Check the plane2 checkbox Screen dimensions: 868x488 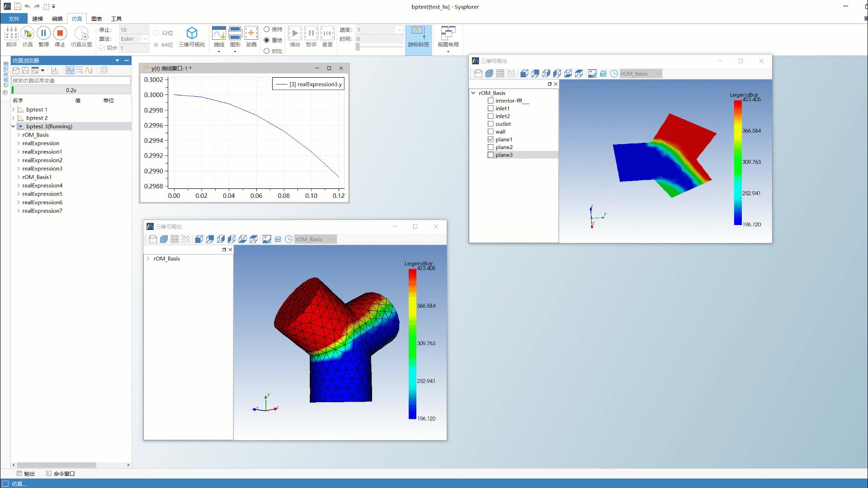coord(491,147)
